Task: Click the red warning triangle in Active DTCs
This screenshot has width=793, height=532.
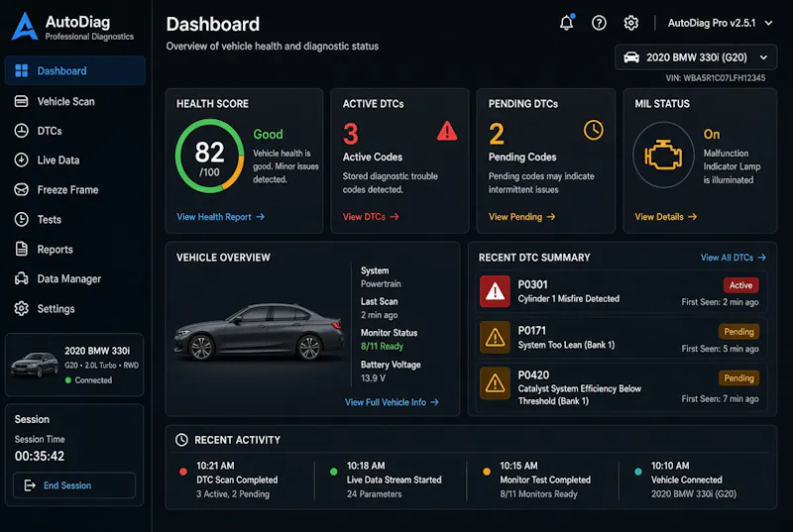Action: tap(447, 131)
